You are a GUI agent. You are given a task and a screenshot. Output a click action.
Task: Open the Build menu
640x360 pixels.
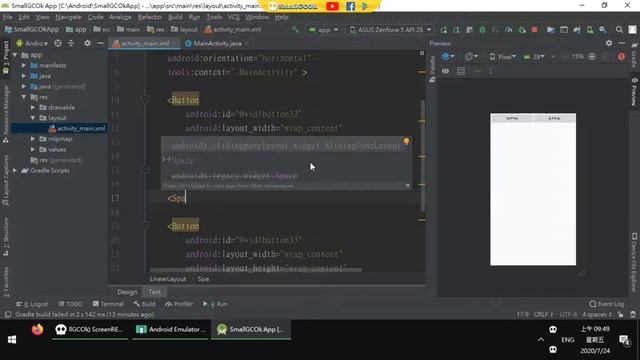pyautogui.click(x=175, y=17)
